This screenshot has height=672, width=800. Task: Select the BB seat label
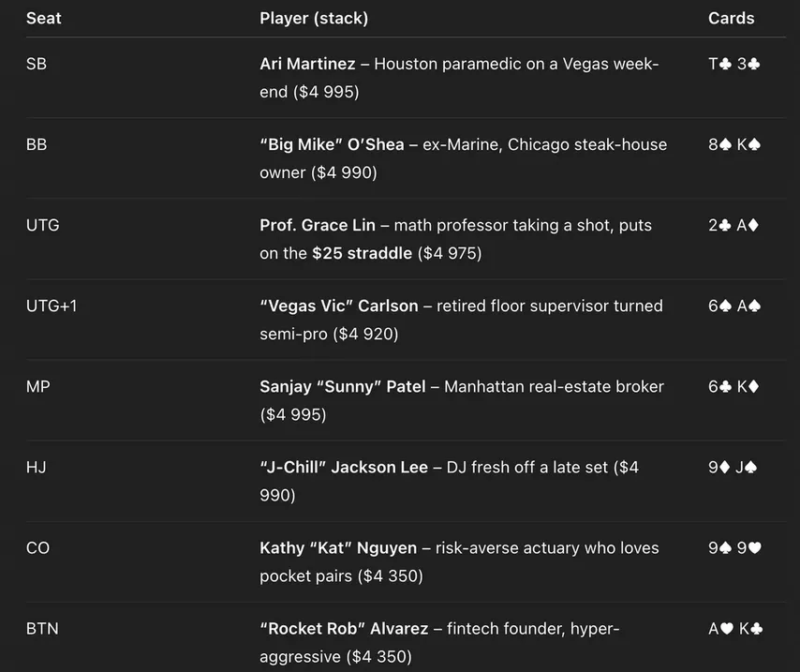coord(37,144)
